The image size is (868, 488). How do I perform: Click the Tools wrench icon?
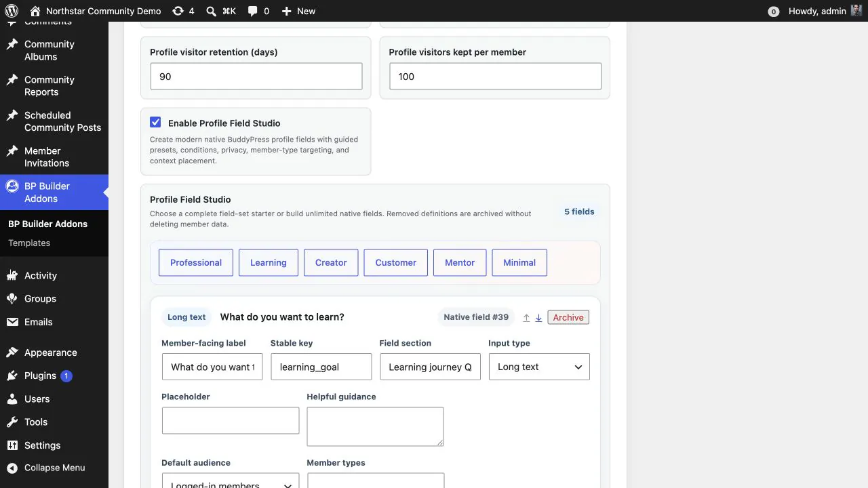(x=12, y=422)
